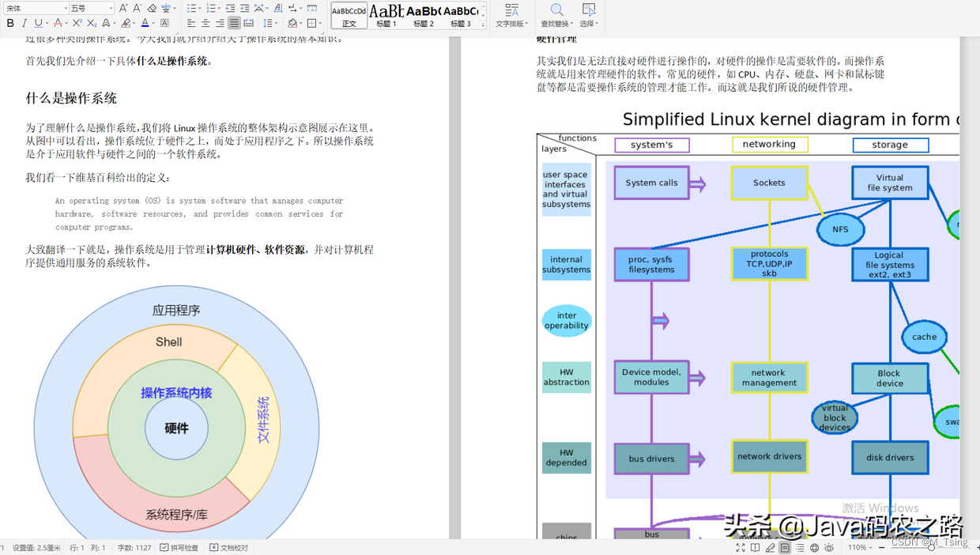
Task: Click the operating system rings diagram
Action: coord(176,412)
